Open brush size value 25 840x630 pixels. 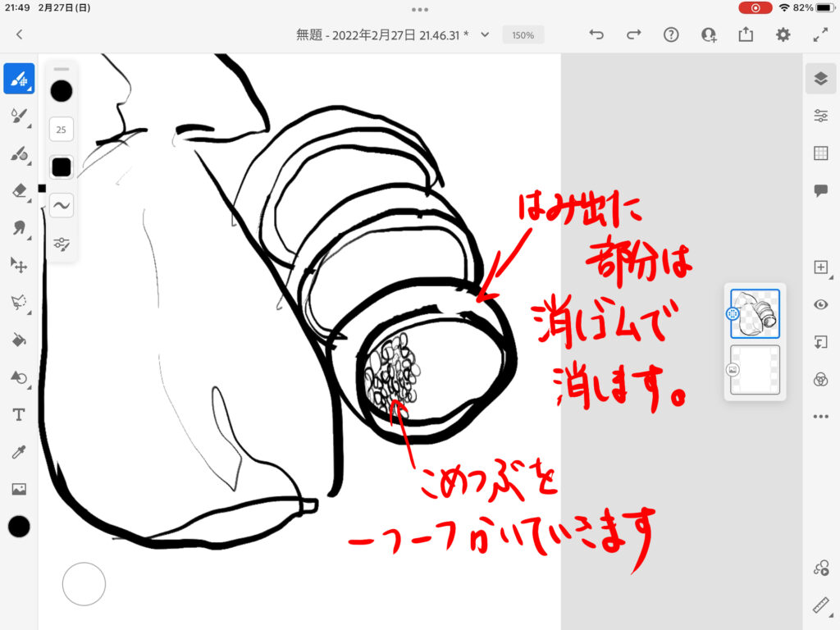[62, 129]
